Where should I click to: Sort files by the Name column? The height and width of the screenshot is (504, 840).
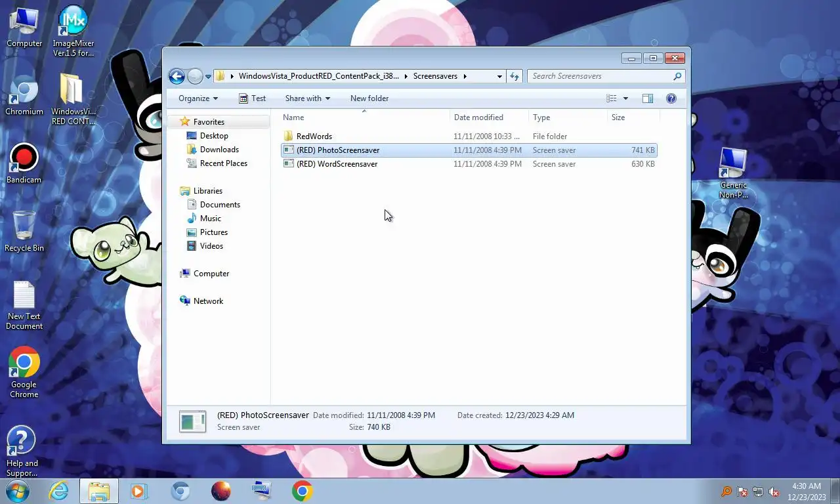pyautogui.click(x=364, y=117)
